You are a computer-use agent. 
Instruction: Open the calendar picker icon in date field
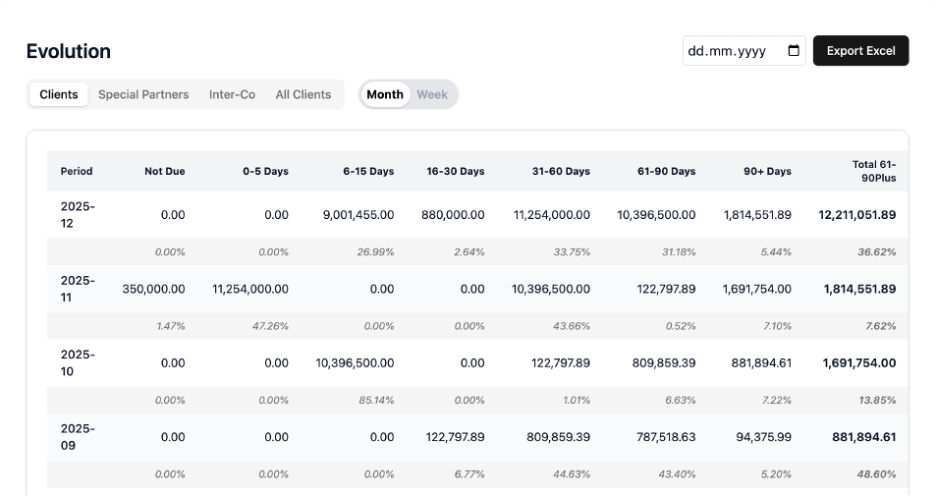(794, 51)
